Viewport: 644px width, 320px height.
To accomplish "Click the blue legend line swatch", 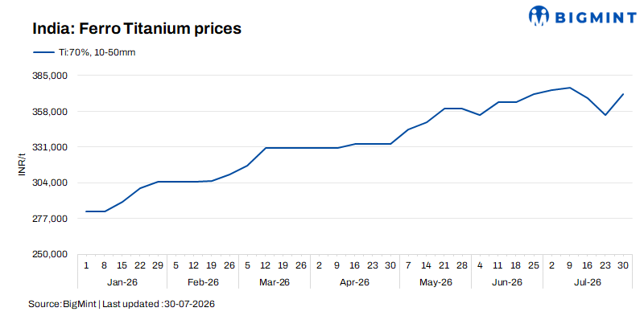I will [x=43, y=52].
